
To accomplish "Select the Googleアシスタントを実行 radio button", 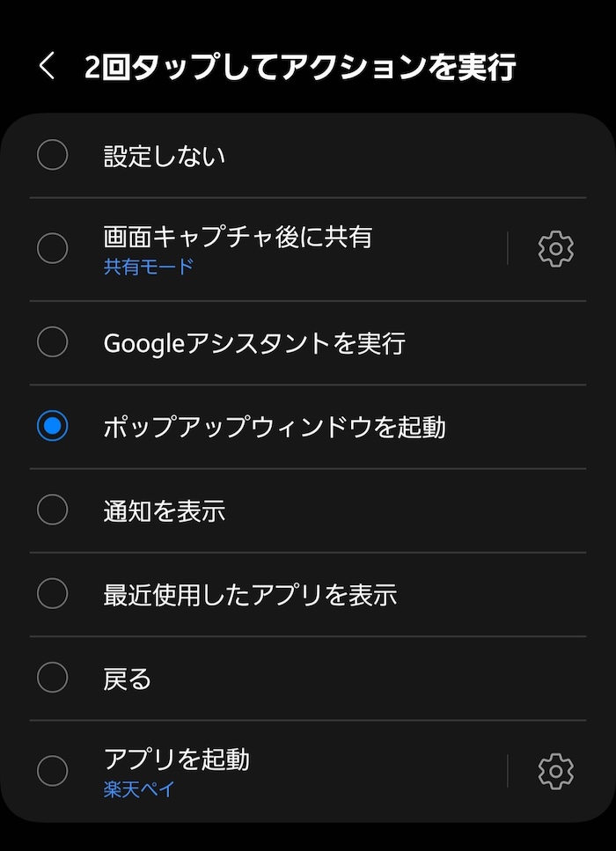I will point(52,342).
